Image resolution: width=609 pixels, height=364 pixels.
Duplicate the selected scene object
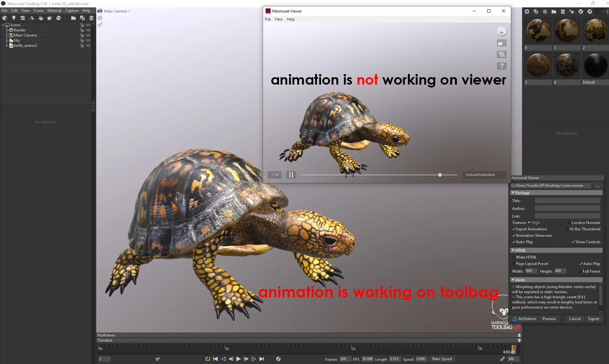pyautogui.click(x=82, y=18)
